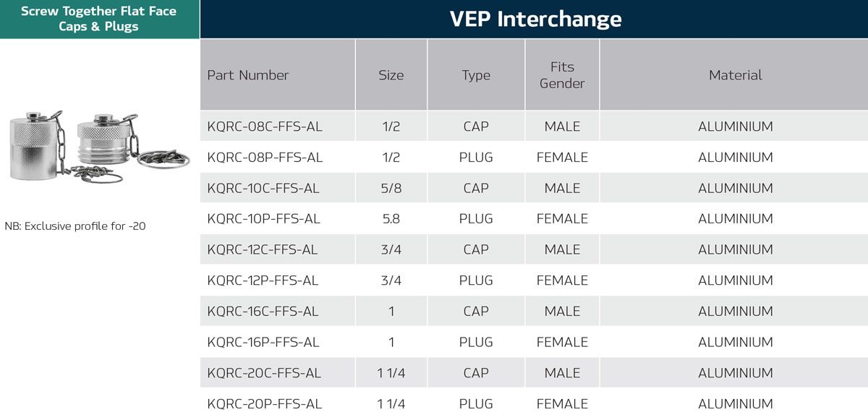The height and width of the screenshot is (420, 868).
Task: Click the Type column header
Action: click(476, 75)
